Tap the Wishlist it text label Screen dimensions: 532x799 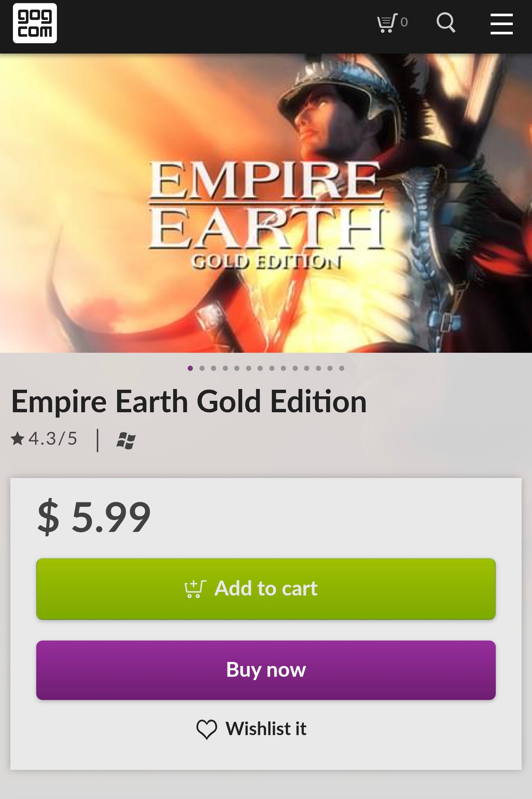[x=266, y=729]
